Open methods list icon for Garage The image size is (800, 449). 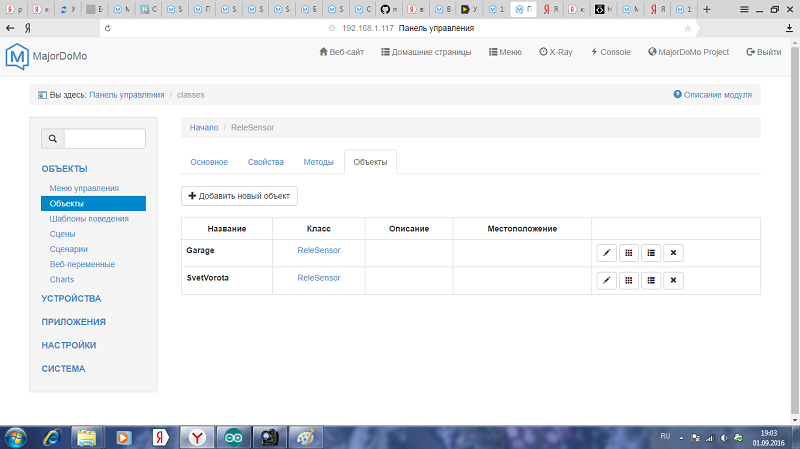[x=651, y=253]
